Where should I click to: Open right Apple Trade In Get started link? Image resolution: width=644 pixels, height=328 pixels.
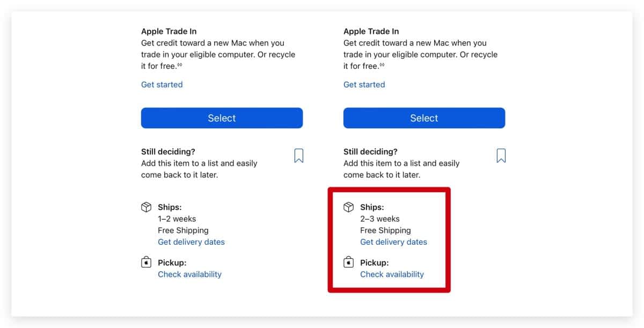click(x=364, y=84)
